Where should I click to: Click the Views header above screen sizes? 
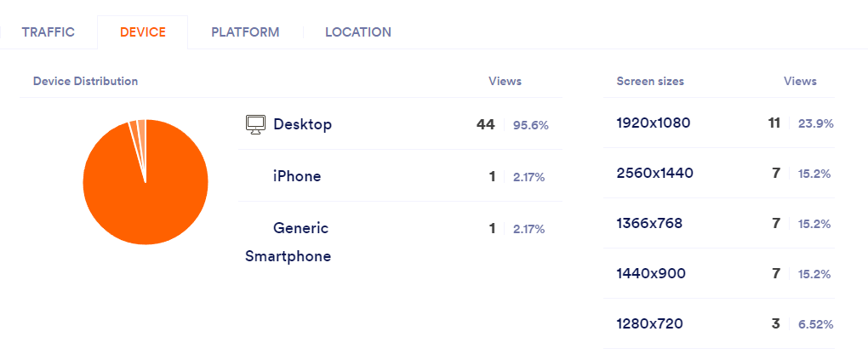[x=800, y=82]
